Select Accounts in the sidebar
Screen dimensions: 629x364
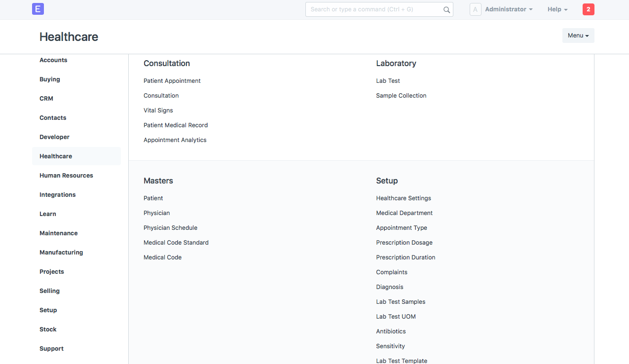click(53, 60)
